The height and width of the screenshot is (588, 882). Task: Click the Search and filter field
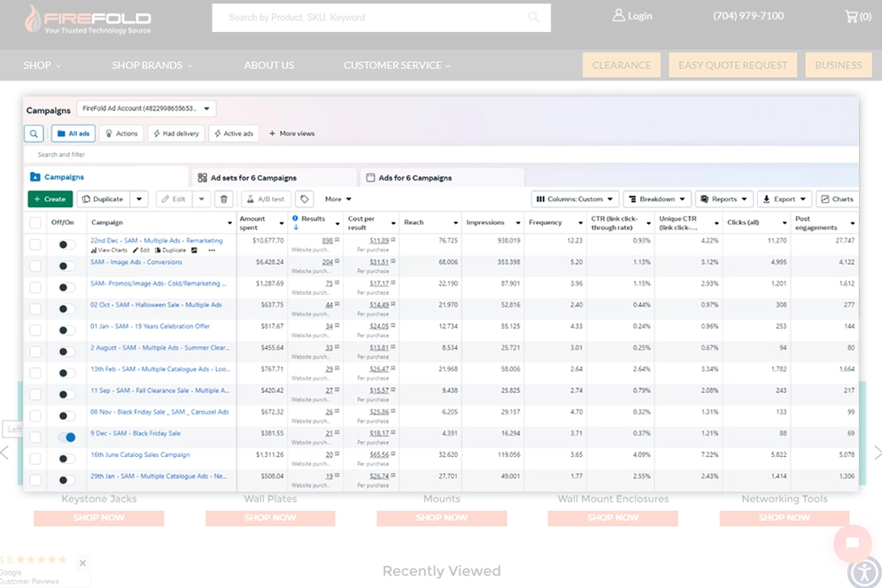click(441, 154)
